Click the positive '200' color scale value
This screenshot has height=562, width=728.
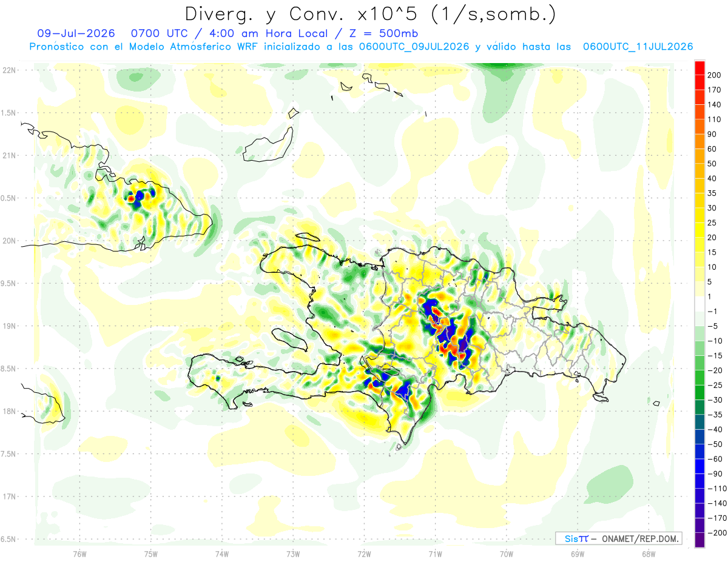coord(715,75)
